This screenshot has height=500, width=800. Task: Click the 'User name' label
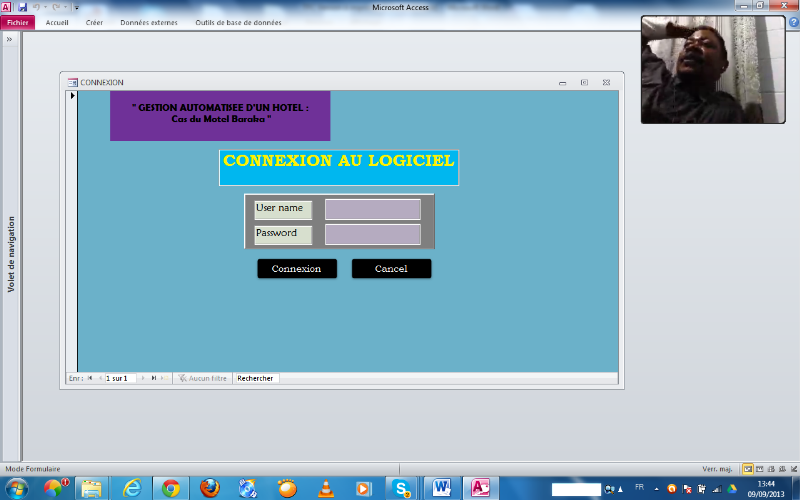click(283, 209)
